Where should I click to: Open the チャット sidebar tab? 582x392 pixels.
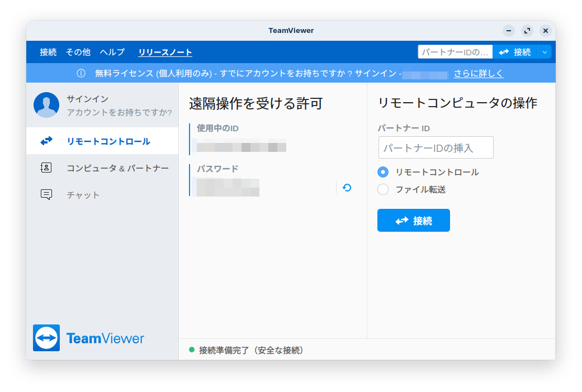(102, 195)
